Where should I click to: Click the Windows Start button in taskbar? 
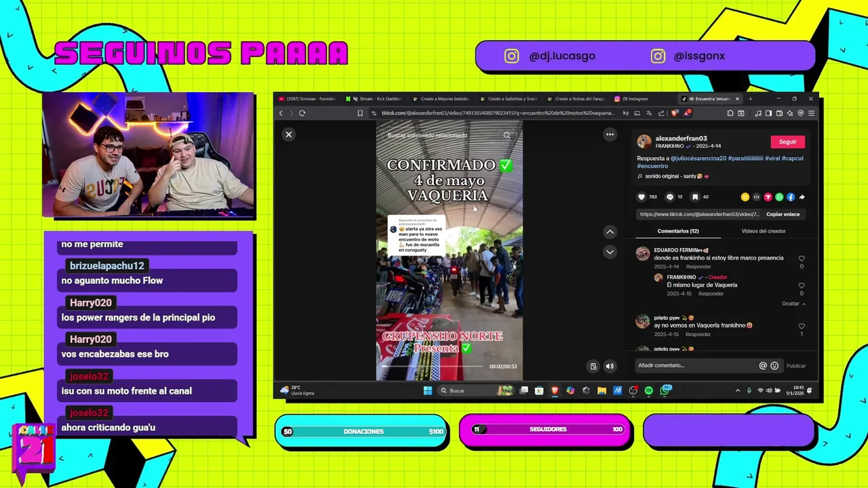point(427,390)
